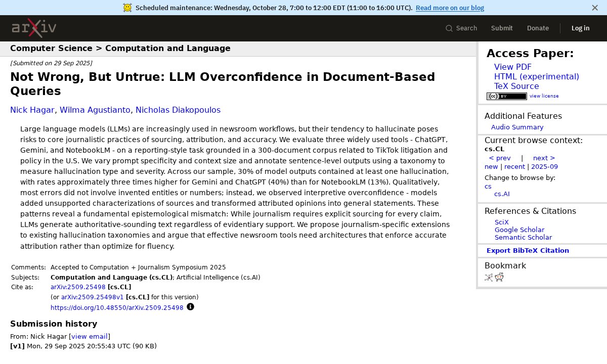Bookmark with the BibSonomy icon
Image resolution: width=607 pixels, height=364 pixels.
pos(489,277)
